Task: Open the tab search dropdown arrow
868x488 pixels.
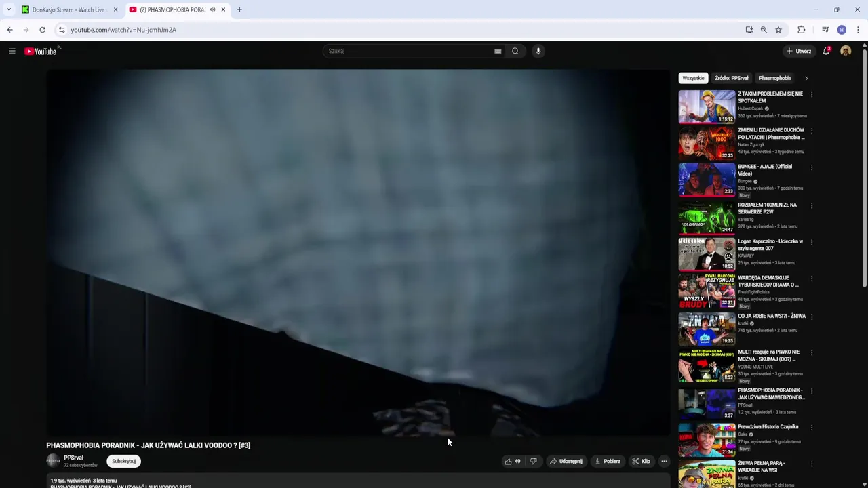Action: pyautogui.click(x=8, y=9)
